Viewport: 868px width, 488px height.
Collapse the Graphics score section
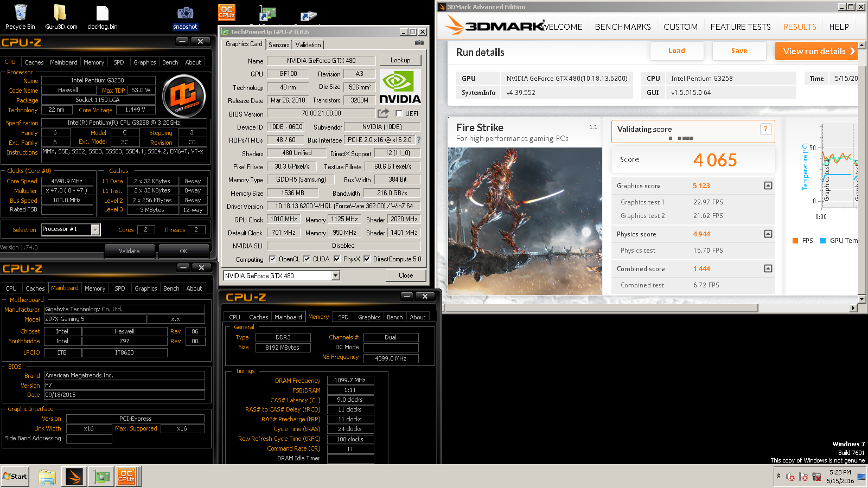coord(768,185)
